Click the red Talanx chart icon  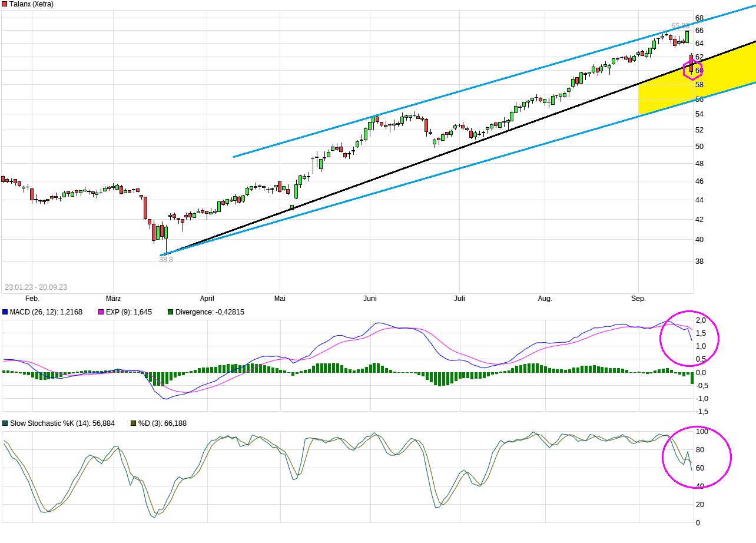point(5,4)
